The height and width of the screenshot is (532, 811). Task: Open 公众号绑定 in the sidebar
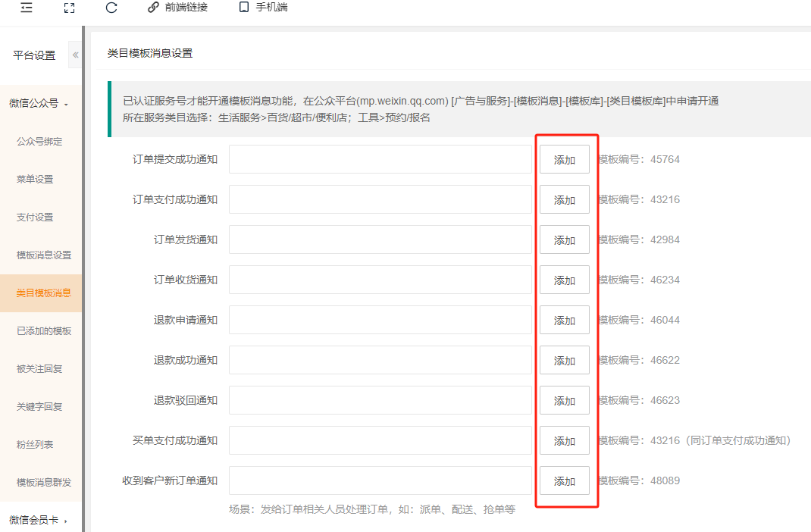[x=39, y=142]
